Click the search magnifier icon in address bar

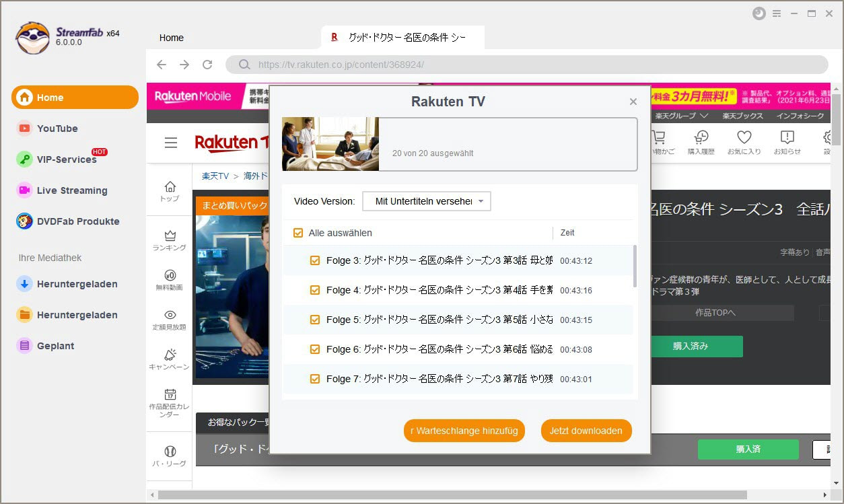[244, 65]
